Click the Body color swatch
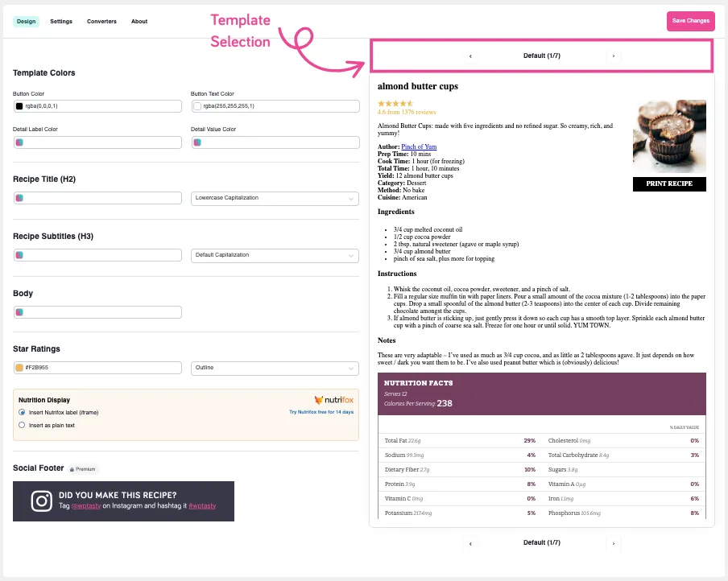728x581 pixels. [x=19, y=312]
